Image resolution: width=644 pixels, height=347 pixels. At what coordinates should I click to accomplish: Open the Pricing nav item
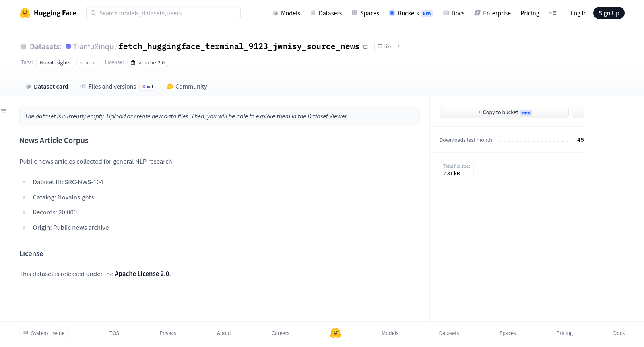[530, 13]
